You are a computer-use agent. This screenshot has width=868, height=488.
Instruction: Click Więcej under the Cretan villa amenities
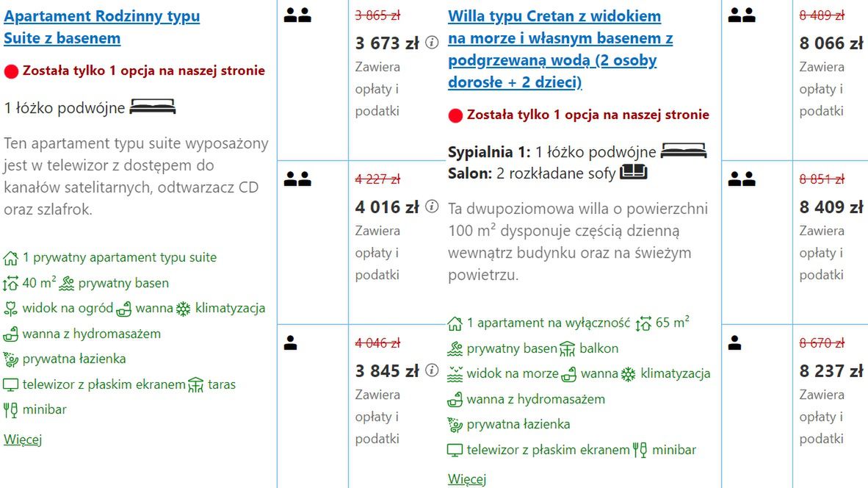466,479
